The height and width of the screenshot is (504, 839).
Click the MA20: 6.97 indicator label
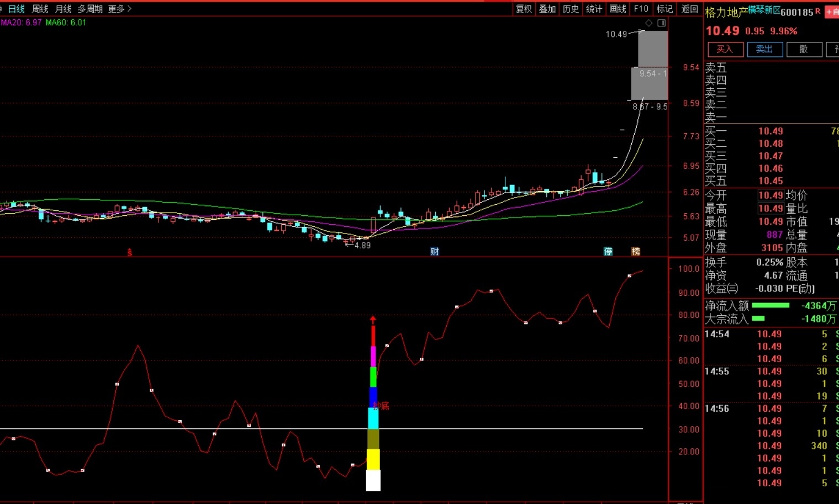(x=21, y=23)
